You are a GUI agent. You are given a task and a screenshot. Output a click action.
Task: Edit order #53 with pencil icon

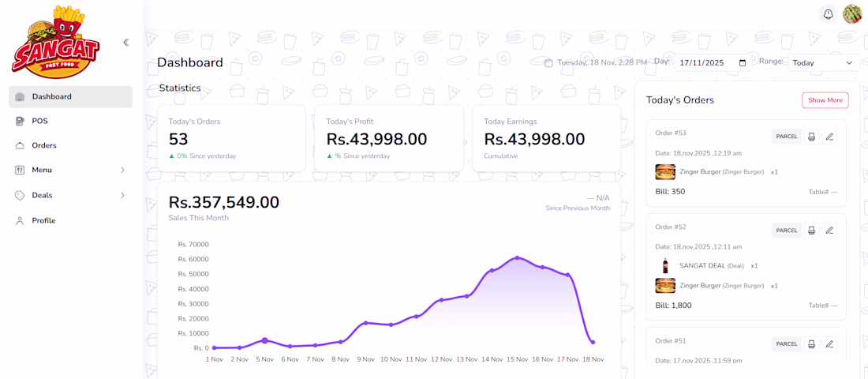829,137
